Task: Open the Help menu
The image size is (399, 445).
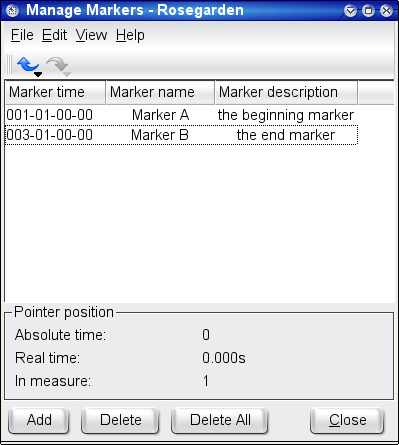Action: click(130, 35)
